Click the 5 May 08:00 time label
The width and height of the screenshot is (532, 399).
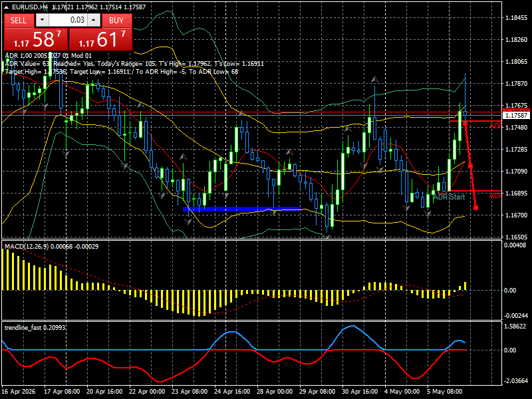tap(444, 392)
